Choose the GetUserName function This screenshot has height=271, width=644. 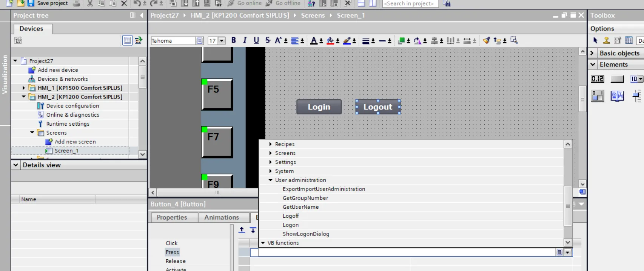point(300,207)
